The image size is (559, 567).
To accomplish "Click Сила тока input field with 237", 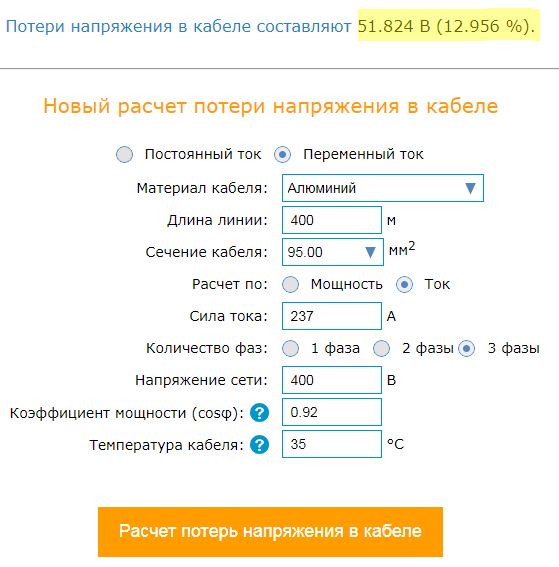I will point(332,316).
